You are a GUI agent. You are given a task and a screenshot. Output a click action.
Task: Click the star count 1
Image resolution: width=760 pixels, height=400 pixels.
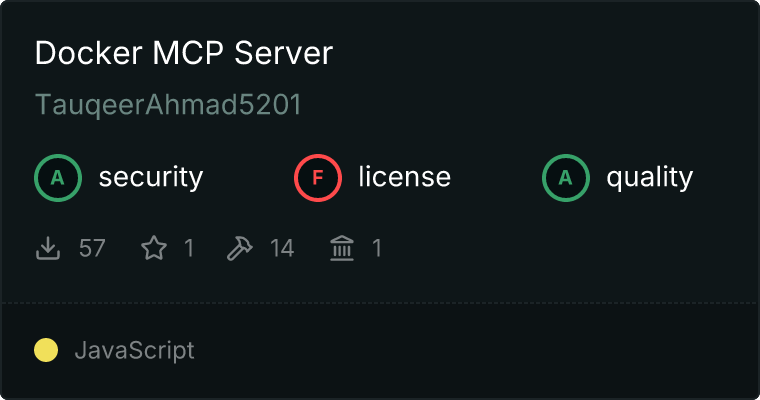189,248
